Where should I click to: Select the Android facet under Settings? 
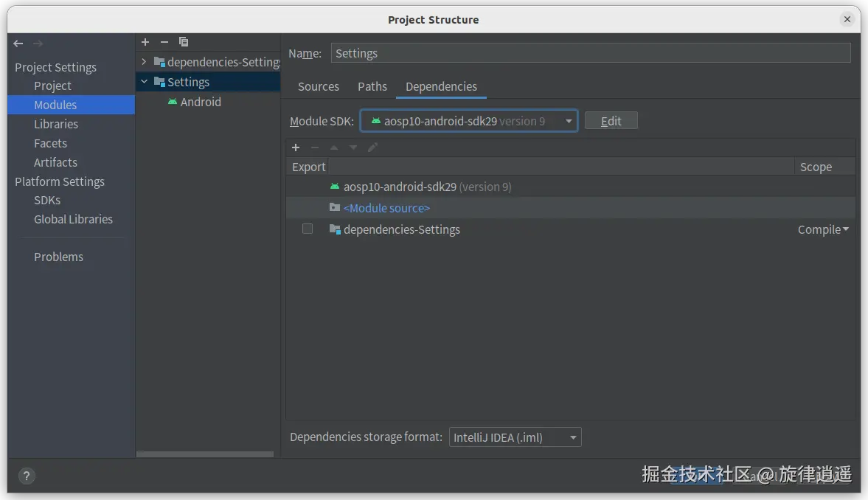200,102
